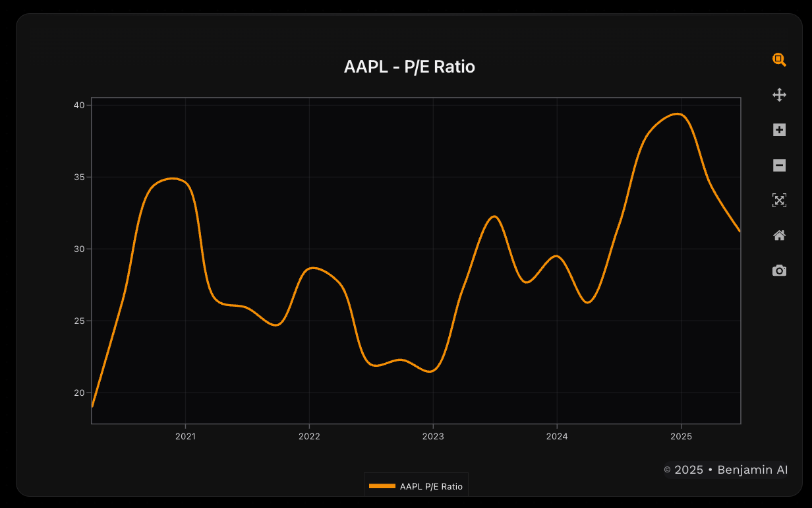The image size is (812, 508).
Task: Click the 40 y-axis tick label
Action: click(79, 105)
